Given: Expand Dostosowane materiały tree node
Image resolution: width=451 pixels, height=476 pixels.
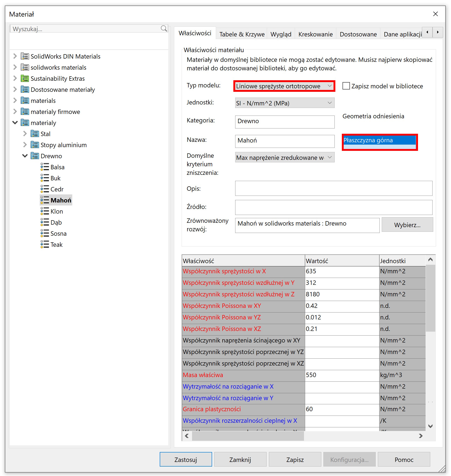Looking at the screenshot, I should [15, 89].
